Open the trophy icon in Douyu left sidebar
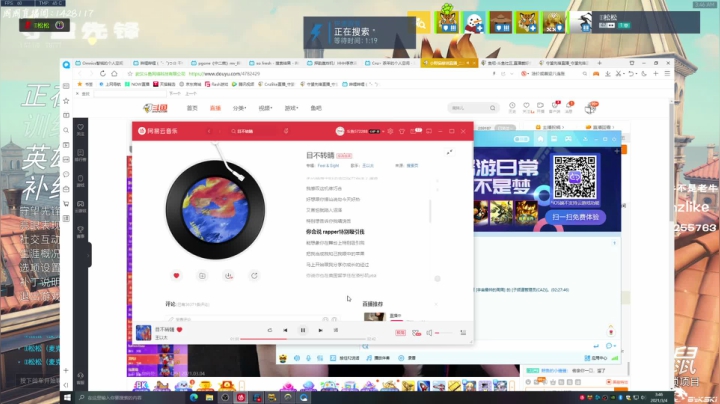720x404 pixels. (80, 231)
